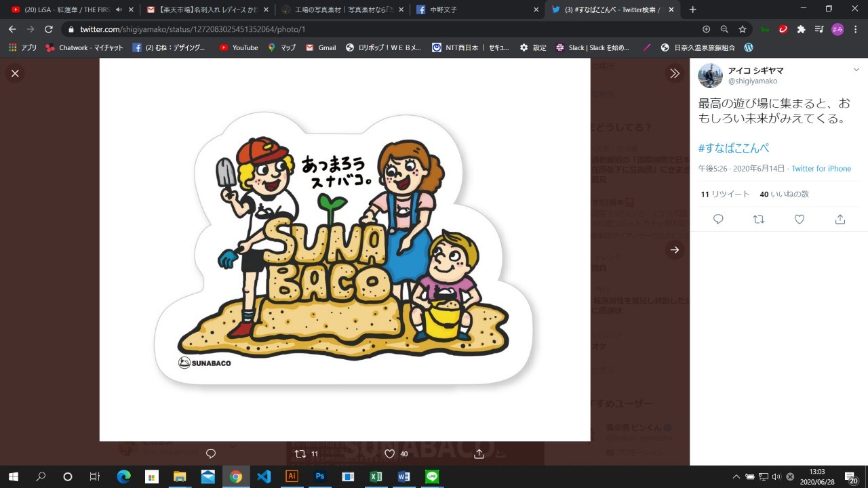Open the Chatwork - マイチャット bookmark
Viewport: 868px width, 488px height.
point(84,47)
